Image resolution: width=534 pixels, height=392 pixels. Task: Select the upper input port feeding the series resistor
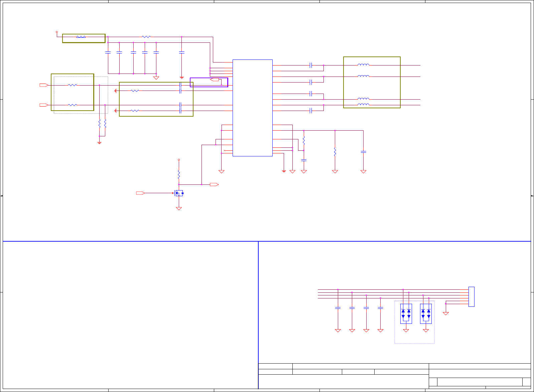coord(44,85)
